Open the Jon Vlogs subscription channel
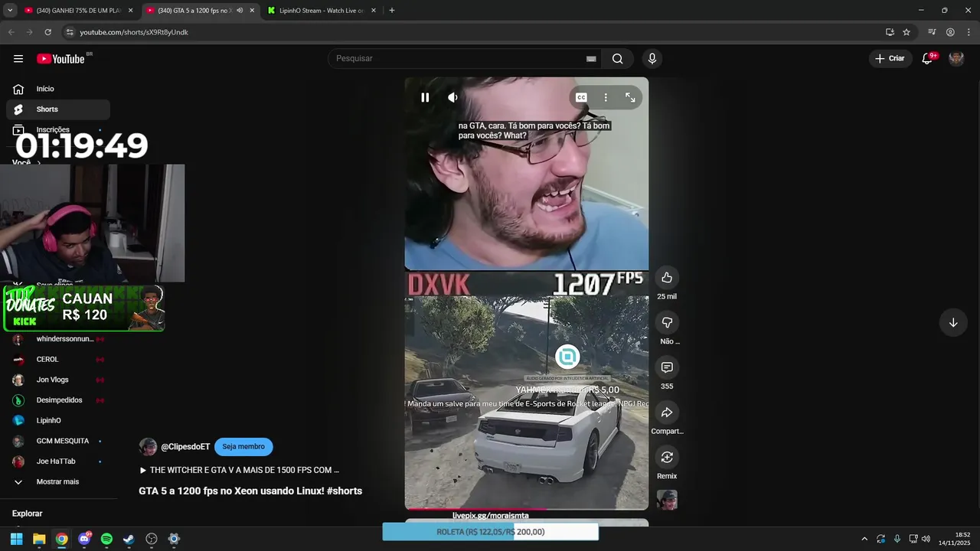The image size is (980, 551). pyautogui.click(x=58, y=380)
